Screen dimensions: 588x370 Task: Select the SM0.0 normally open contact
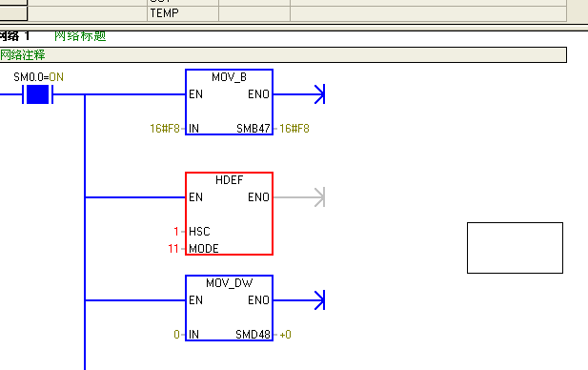[37, 94]
